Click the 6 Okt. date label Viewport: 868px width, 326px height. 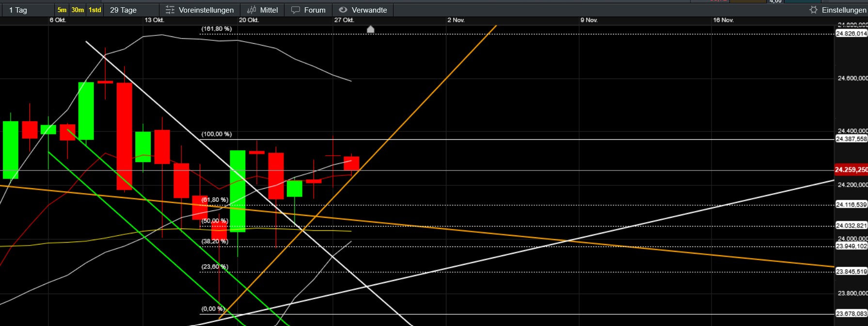58,20
